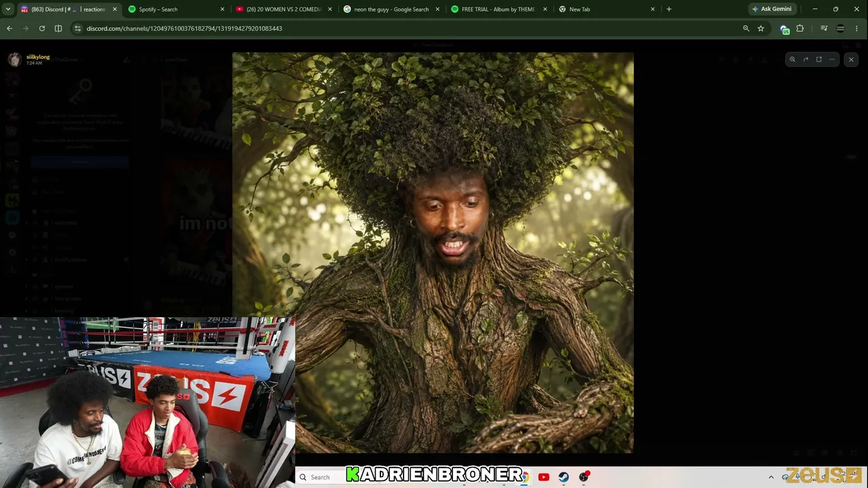Open the media controls music icon
Screen dimensions: 868x488
pyautogui.click(x=824, y=28)
